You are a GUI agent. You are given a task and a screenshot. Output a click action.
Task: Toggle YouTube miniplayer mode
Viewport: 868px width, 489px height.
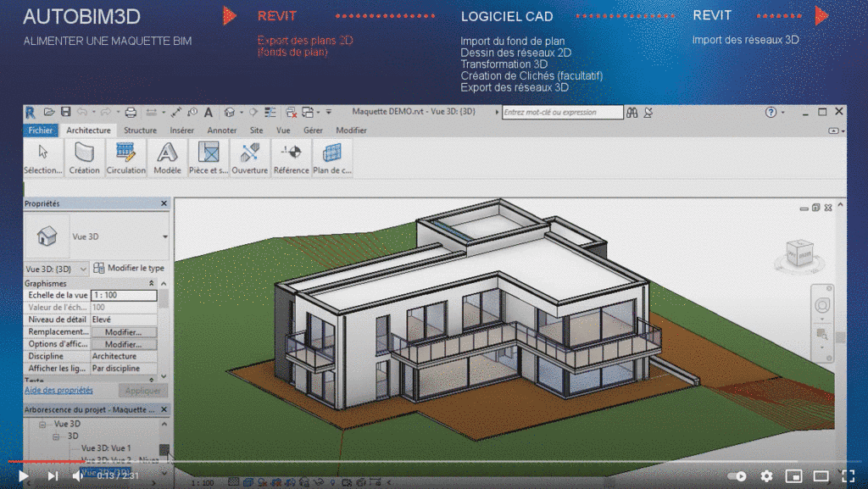point(793,475)
